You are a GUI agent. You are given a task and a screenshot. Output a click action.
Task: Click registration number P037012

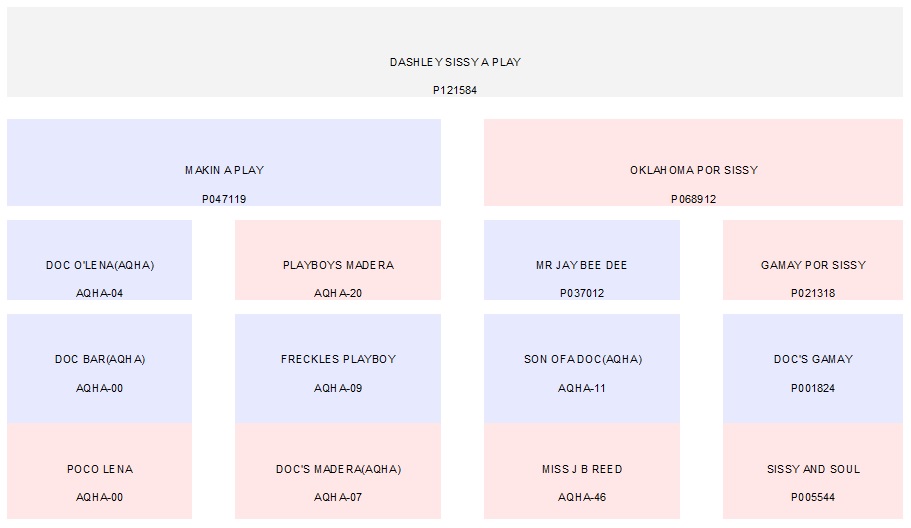582,294
